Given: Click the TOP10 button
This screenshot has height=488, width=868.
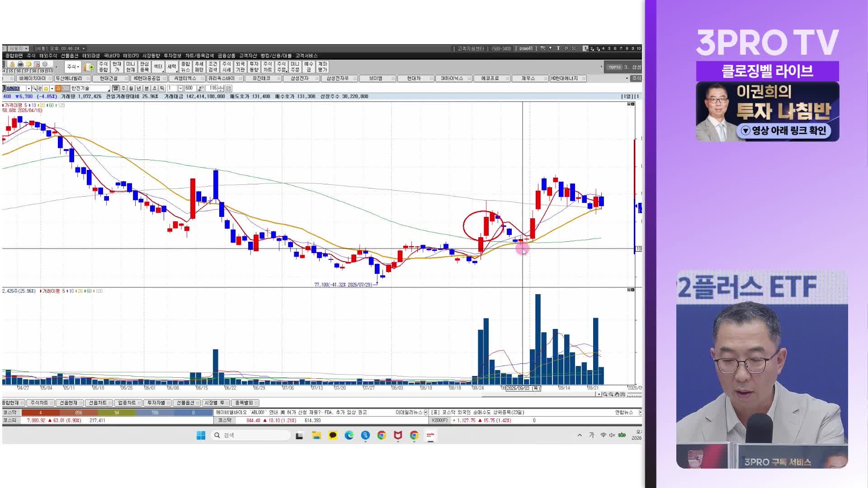Looking at the screenshot, I should pyautogui.click(x=614, y=67).
